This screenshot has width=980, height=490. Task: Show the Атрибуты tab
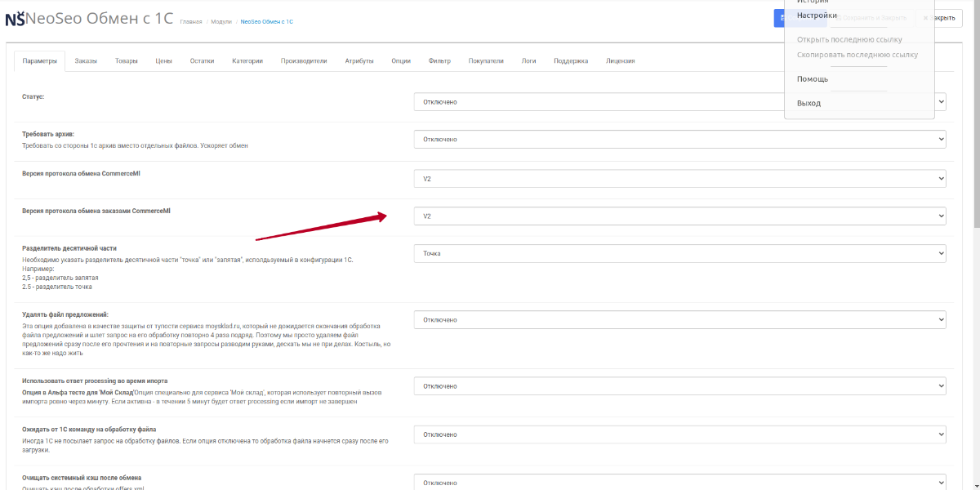click(359, 61)
